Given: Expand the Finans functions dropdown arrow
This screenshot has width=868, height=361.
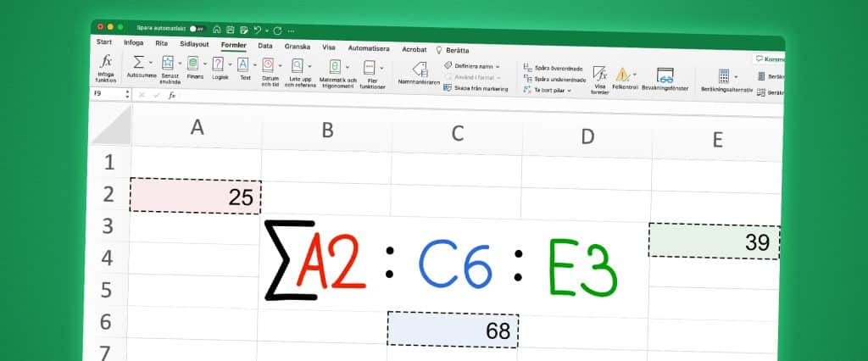Looking at the screenshot, I should tap(205, 63).
